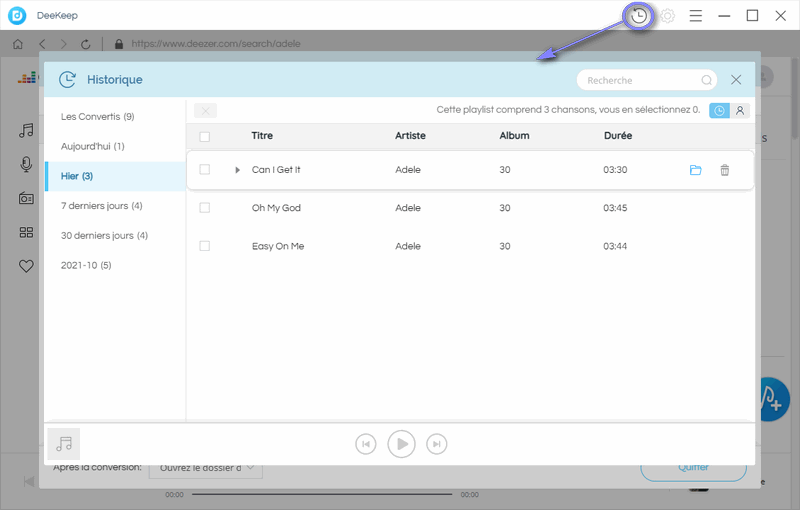Close the Historique panel
800x510 pixels.
[736, 80]
